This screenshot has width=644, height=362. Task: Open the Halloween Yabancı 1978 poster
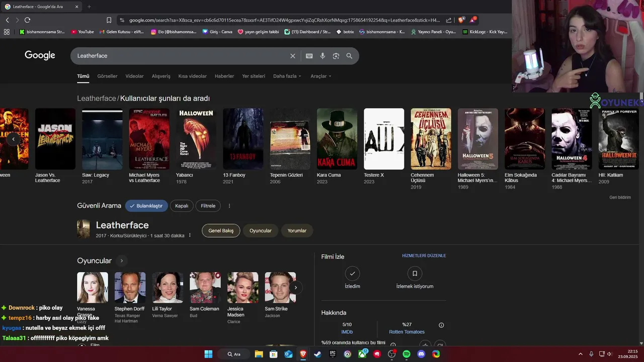point(196,139)
